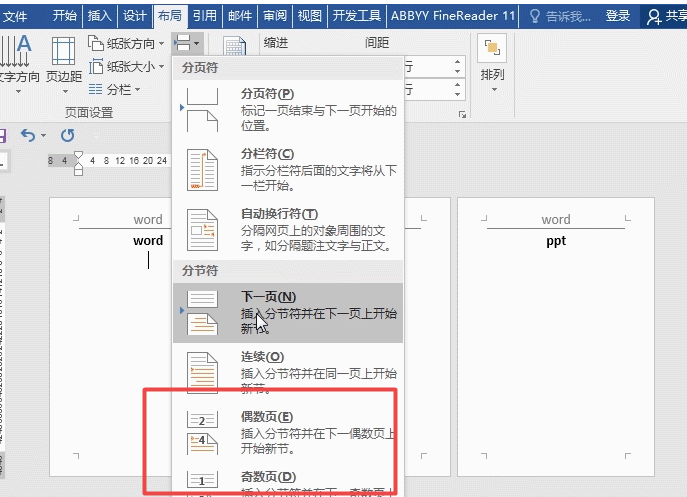Switch to the 插入 ribbon tab
This screenshot has width=687, height=497.
click(99, 16)
